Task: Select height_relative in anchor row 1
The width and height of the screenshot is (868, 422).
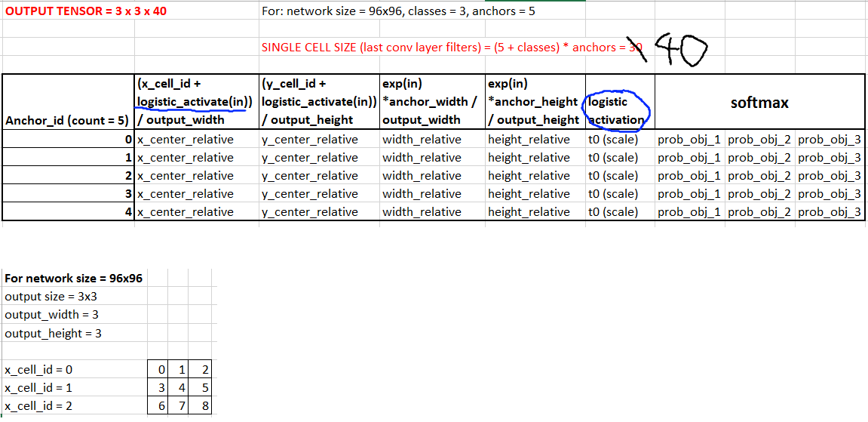Action: pos(535,158)
